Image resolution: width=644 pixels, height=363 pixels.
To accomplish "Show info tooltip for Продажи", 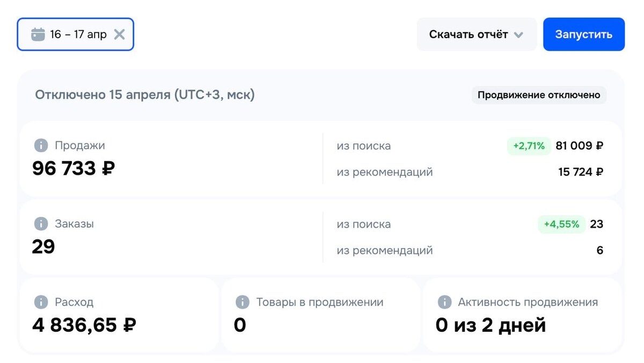I will point(41,145).
